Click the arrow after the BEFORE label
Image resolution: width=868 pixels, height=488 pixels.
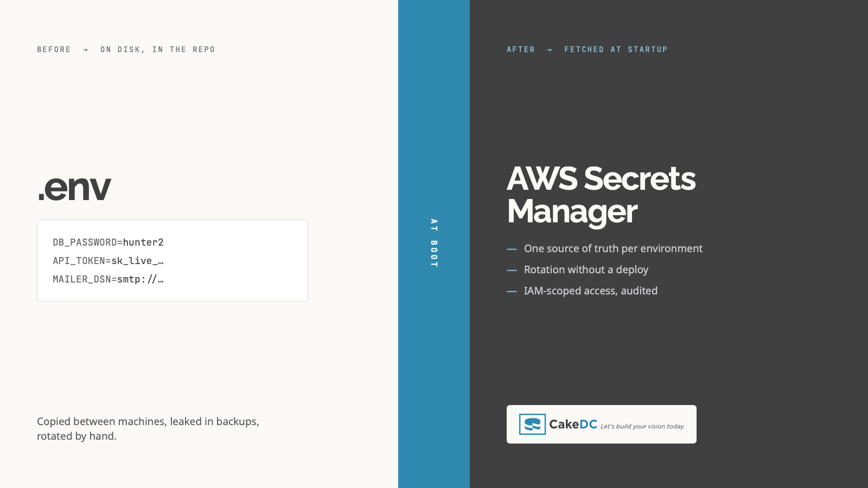[86, 49]
